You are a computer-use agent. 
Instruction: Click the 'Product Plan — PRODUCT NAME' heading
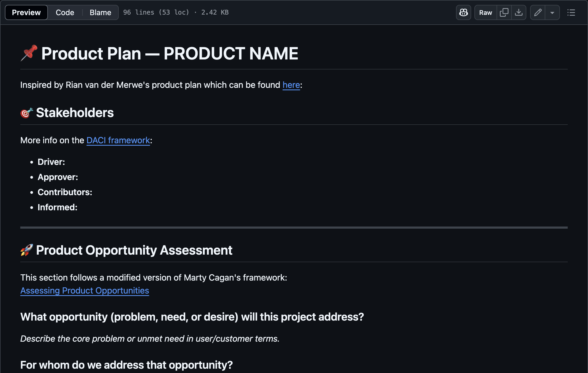[170, 53]
